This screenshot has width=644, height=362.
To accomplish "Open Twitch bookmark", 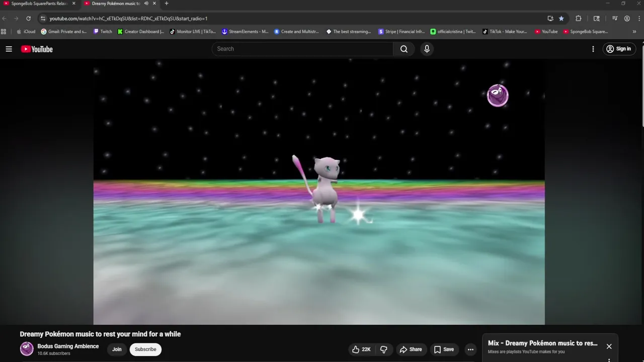I will (103, 32).
